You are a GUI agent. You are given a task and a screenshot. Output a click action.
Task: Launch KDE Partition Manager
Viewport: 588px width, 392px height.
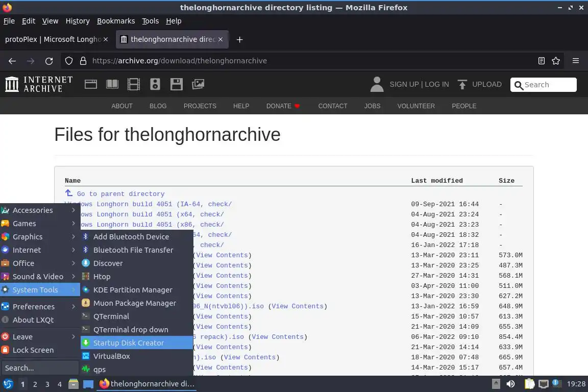(x=137, y=290)
